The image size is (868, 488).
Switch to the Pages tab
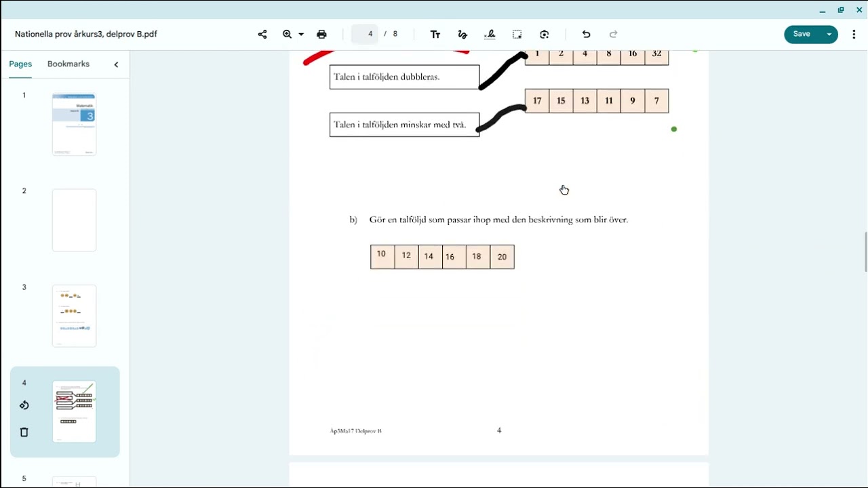click(x=20, y=64)
